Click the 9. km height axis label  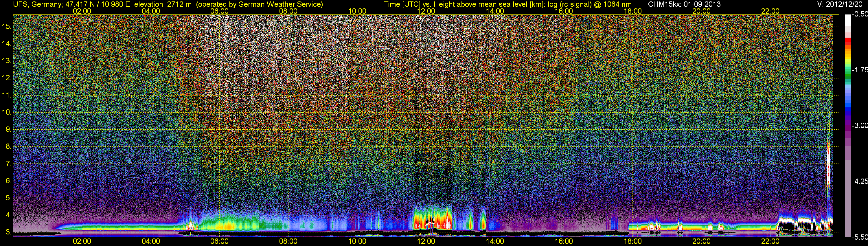[x=8, y=129]
